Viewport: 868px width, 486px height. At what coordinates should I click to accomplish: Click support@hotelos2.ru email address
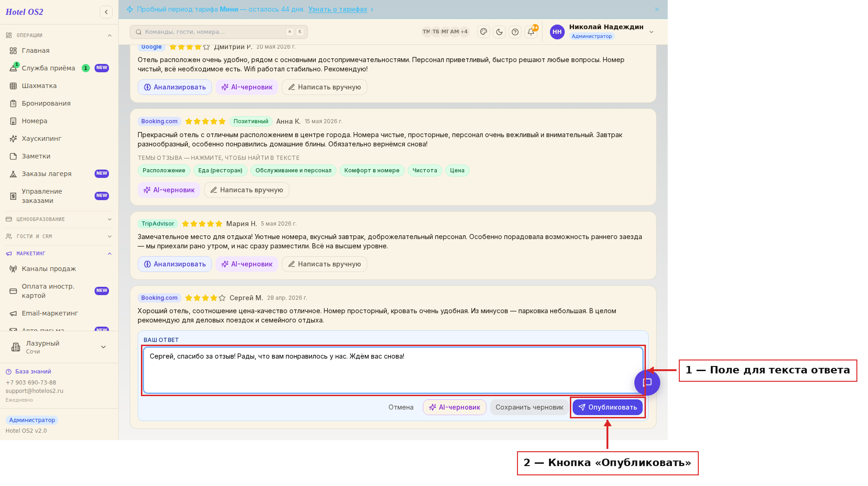(x=34, y=391)
